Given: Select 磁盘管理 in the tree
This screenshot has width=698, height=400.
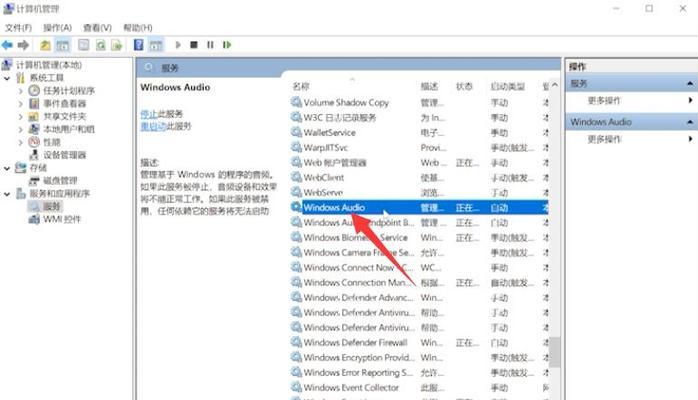Looking at the screenshot, I should [60, 181].
